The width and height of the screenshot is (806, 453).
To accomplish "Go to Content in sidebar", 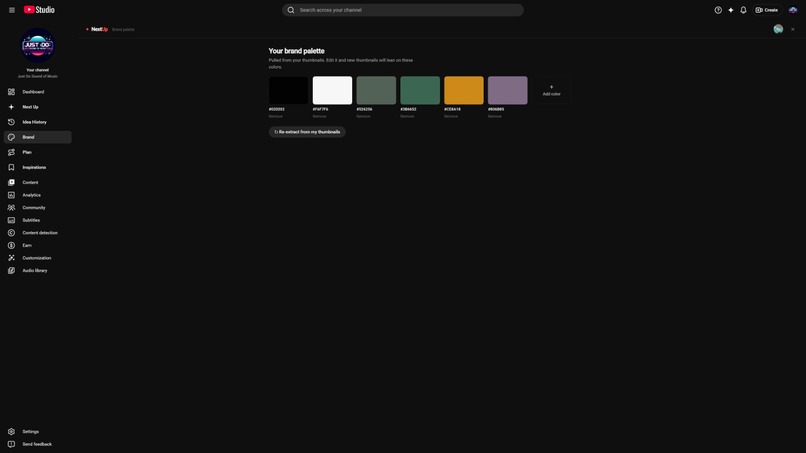I will pyautogui.click(x=38, y=183).
